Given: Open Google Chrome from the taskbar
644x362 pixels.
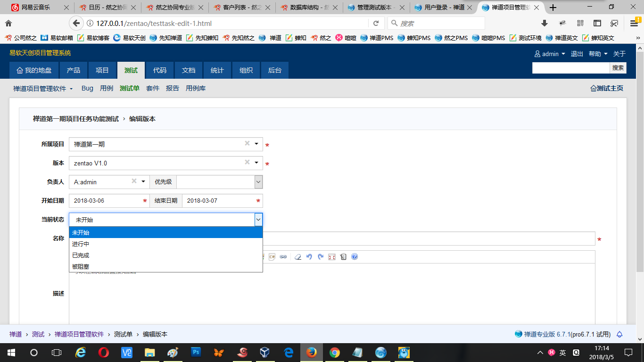Looking at the screenshot, I should [335, 352].
